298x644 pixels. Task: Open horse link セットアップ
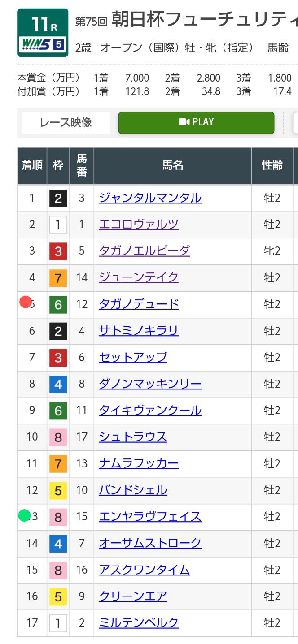click(x=133, y=357)
